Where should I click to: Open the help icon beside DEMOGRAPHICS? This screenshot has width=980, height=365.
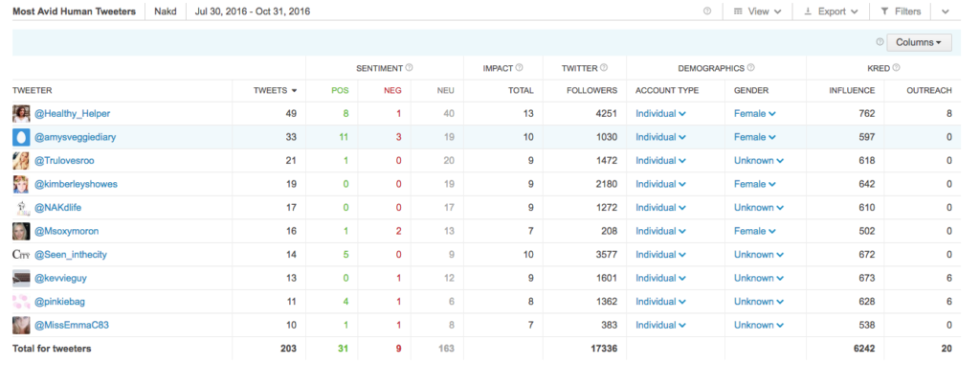(750, 68)
